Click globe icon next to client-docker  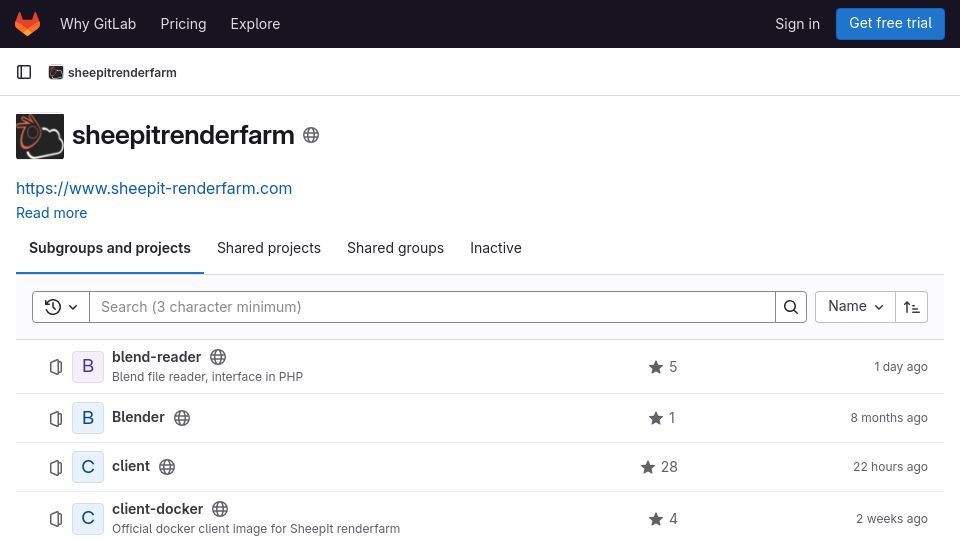[x=220, y=509]
